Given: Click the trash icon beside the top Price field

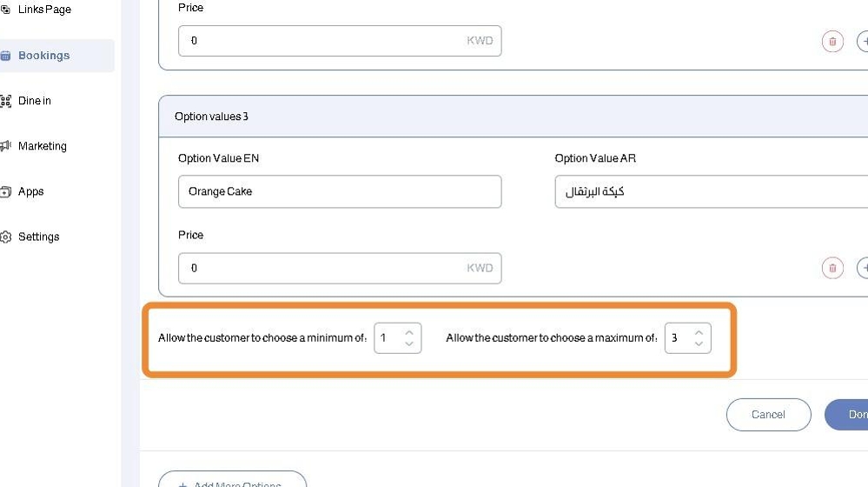Looking at the screenshot, I should [832, 41].
